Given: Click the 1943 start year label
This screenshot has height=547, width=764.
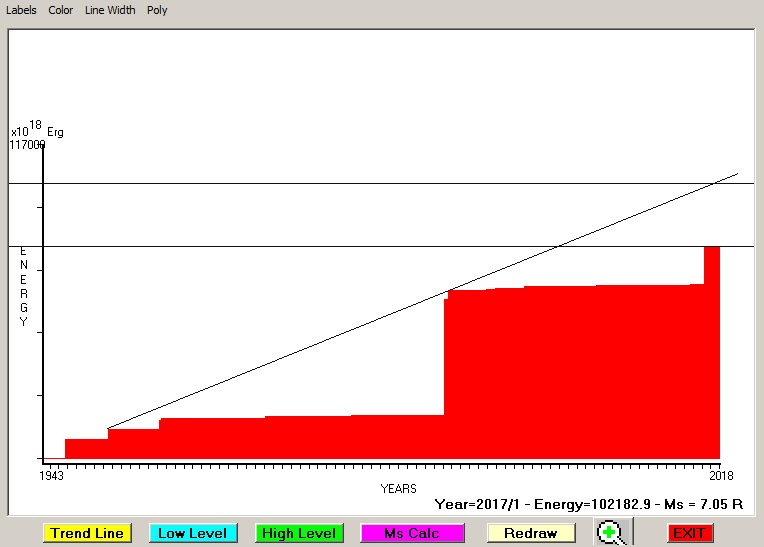Looking at the screenshot, I should point(52,475).
